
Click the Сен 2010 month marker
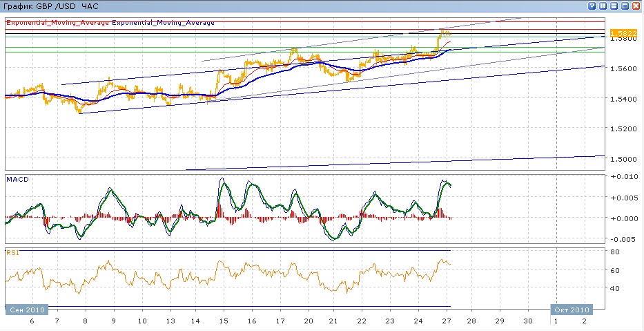28,310
